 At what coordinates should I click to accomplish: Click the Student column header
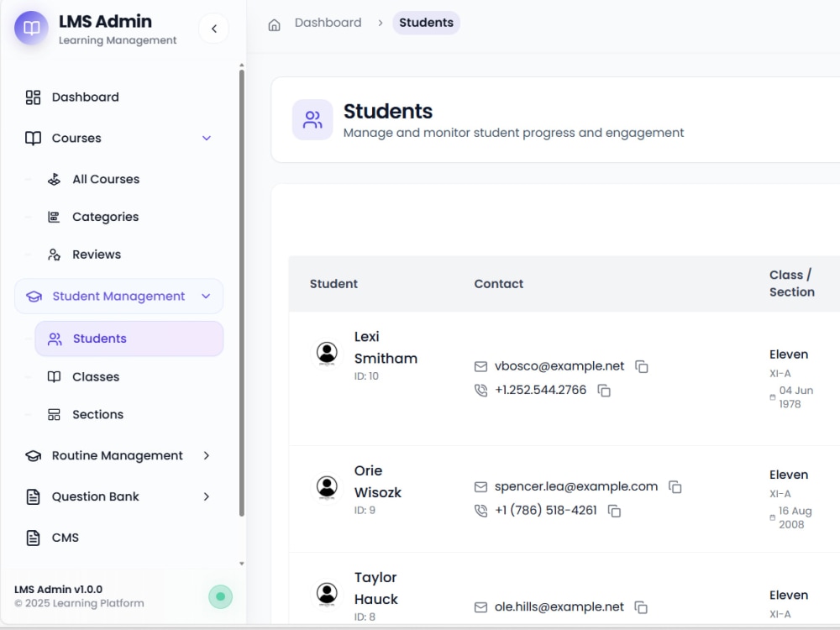pyautogui.click(x=333, y=284)
